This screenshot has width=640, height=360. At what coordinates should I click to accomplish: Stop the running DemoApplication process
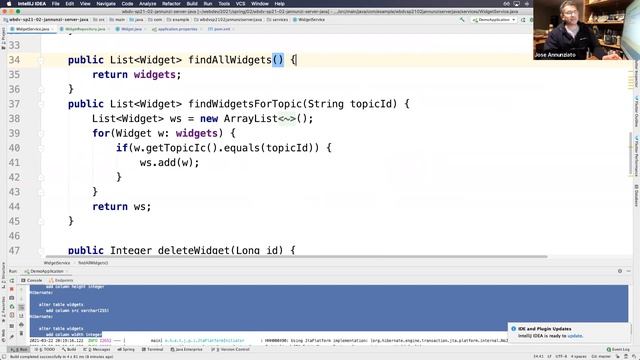tap(12, 289)
